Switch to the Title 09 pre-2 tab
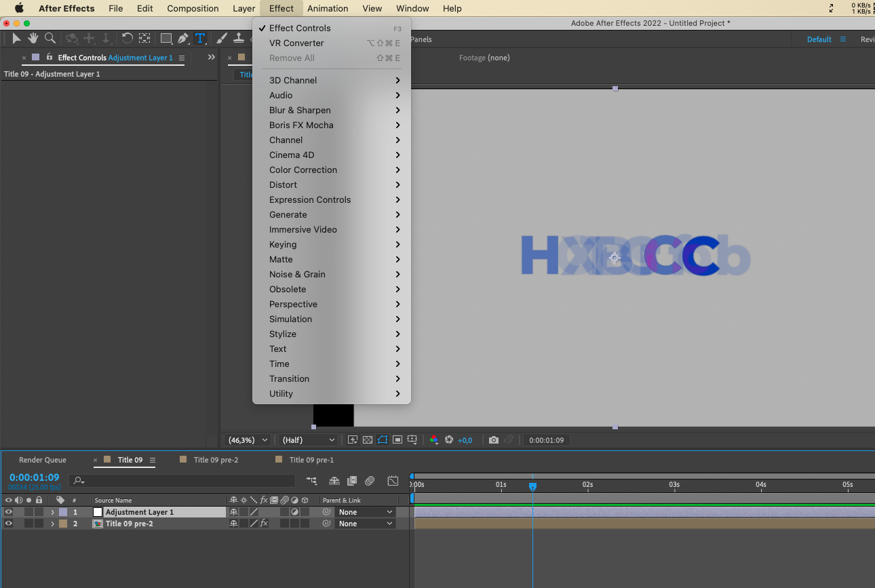The width and height of the screenshot is (875, 588). click(x=216, y=460)
